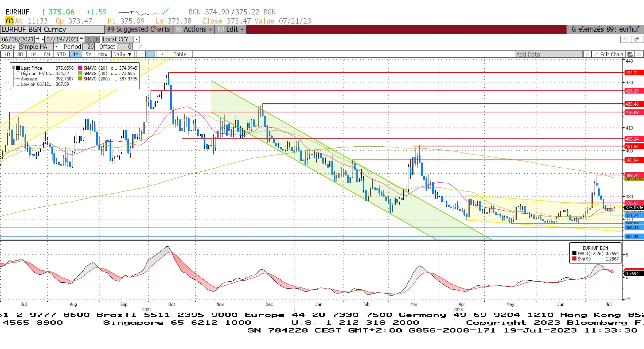Click the 401.96 price level label
Viewport: 644px width, 349px height.
[634, 146]
